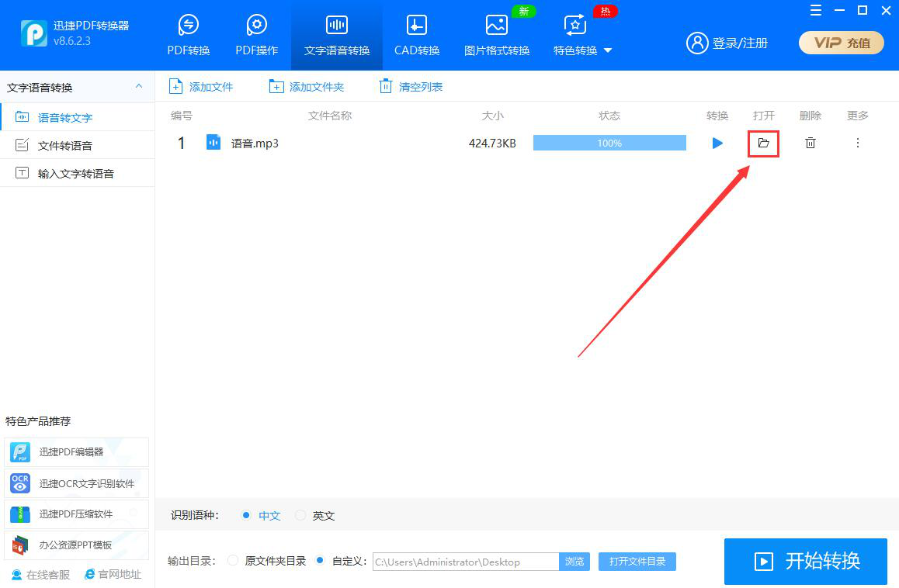Select 文件转语音 in sidebar
899x588 pixels.
pyautogui.click(x=78, y=145)
